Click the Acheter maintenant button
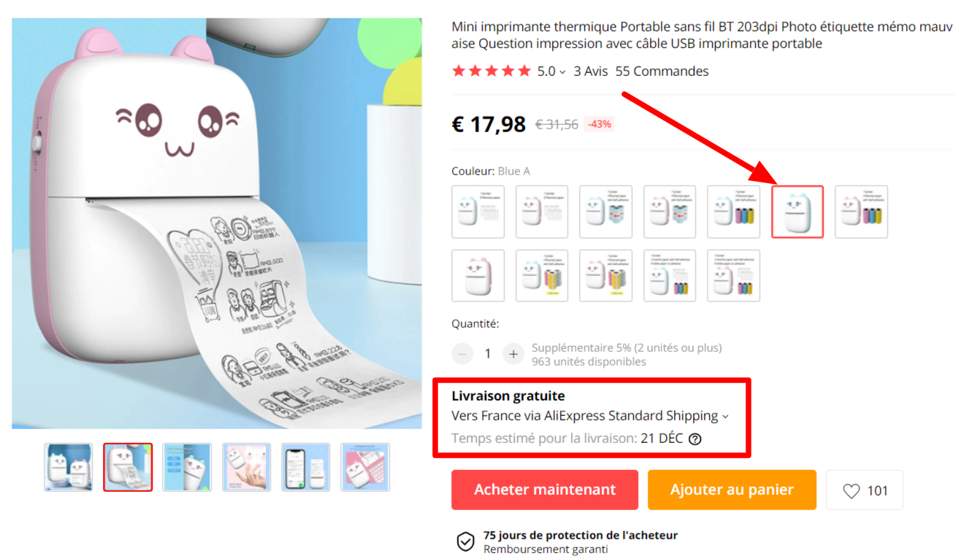Screen dimensions: 980x559 click(545, 490)
